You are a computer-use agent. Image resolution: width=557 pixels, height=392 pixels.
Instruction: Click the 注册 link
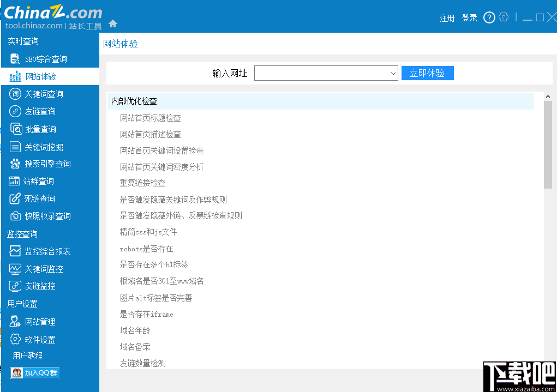(447, 18)
